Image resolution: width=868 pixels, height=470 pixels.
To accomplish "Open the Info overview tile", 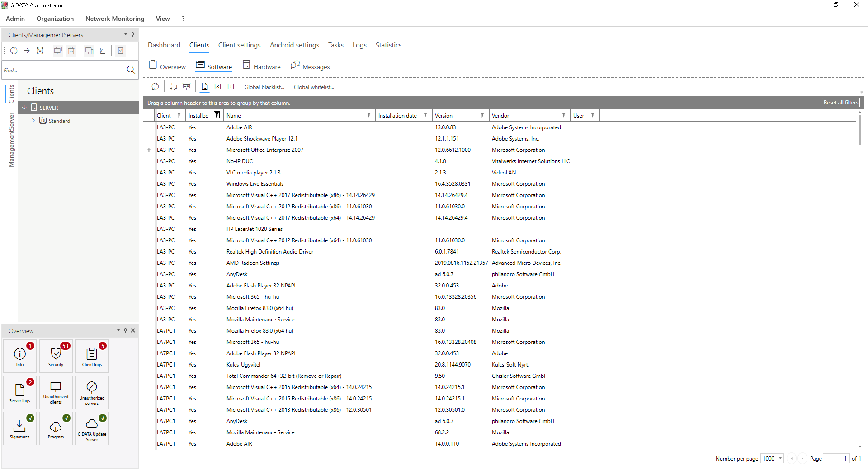I will [x=20, y=356].
